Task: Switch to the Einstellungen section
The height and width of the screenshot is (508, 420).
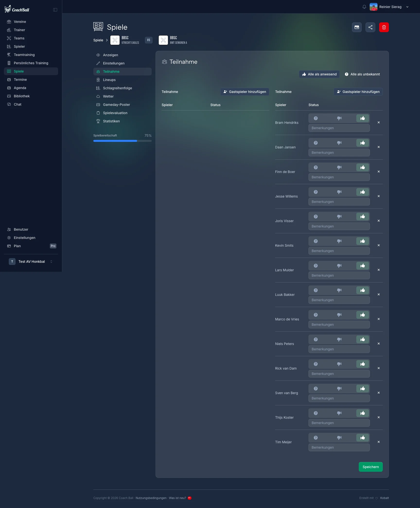Action: point(114,63)
